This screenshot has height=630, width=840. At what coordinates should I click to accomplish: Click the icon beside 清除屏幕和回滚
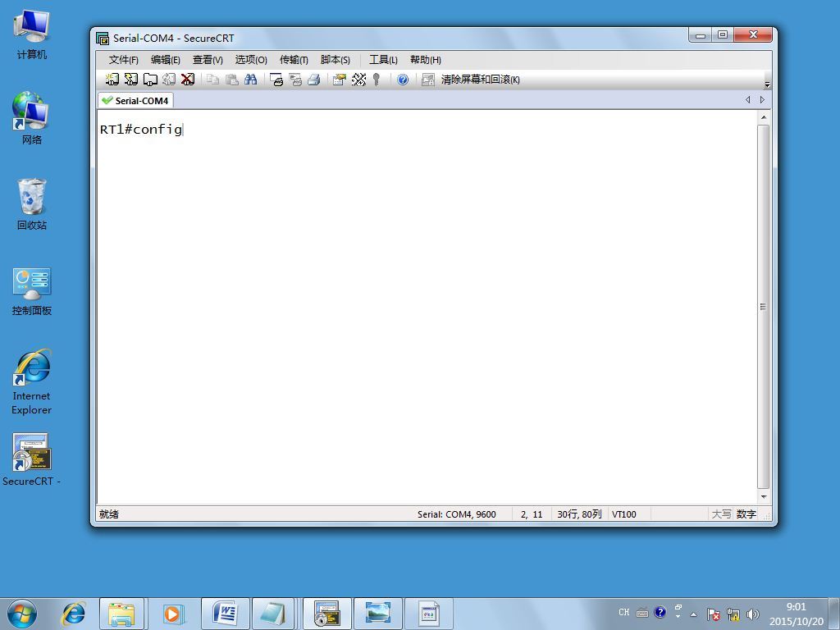427,80
